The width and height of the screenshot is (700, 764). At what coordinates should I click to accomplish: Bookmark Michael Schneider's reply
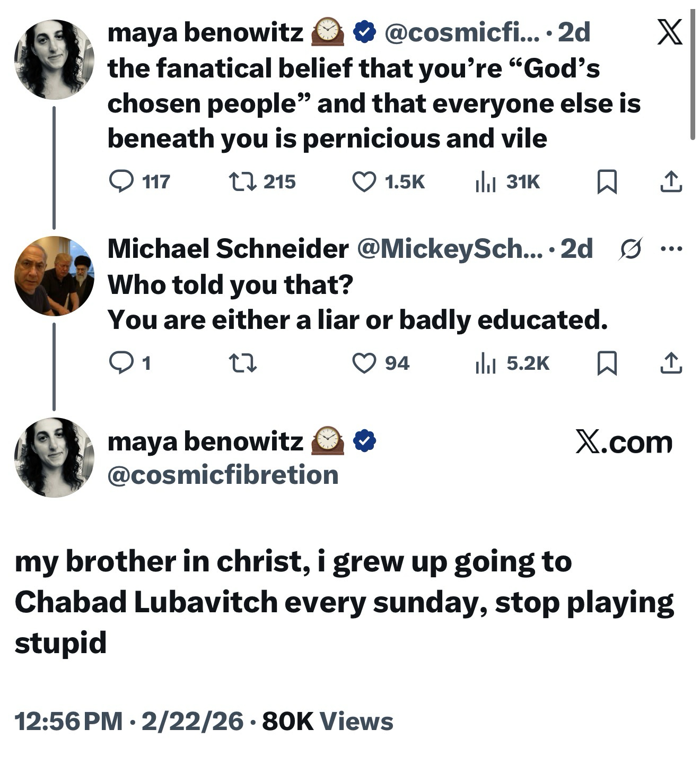(x=607, y=363)
